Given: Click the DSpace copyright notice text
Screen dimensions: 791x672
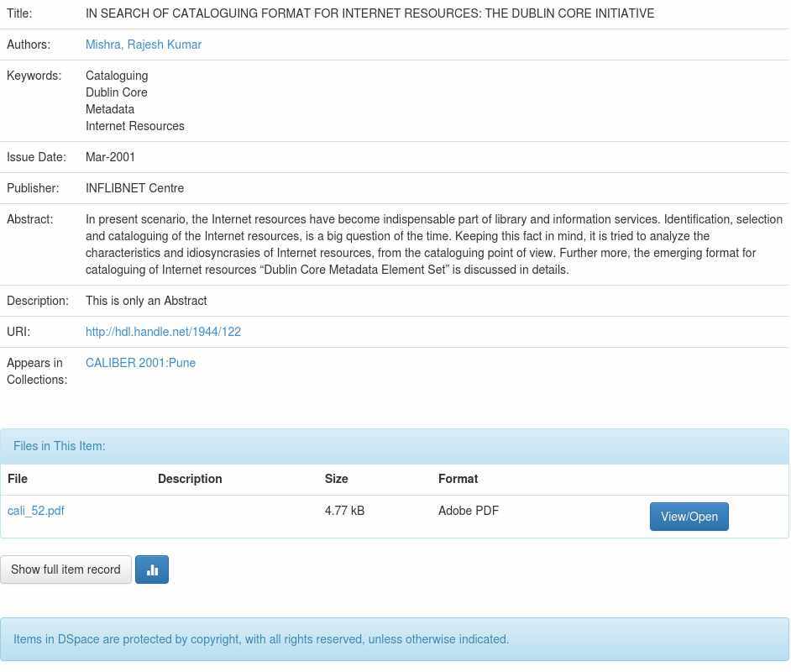Looking at the screenshot, I should [x=261, y=639].
